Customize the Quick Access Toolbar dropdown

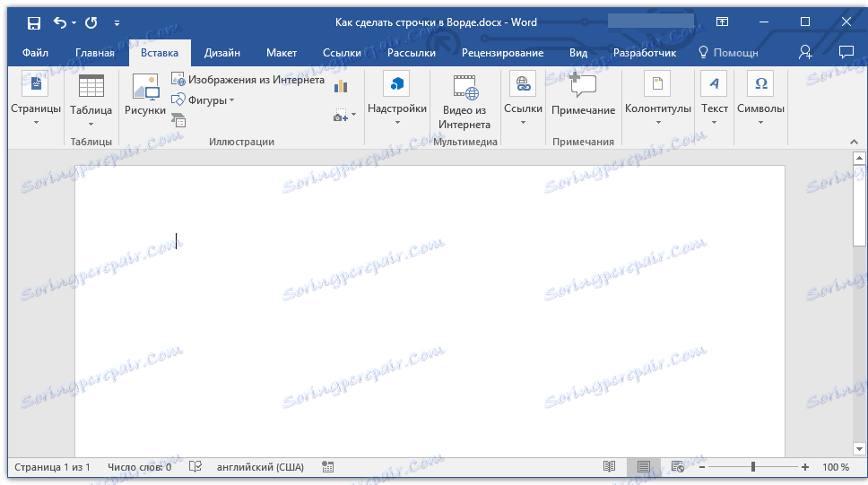point(117,23)
